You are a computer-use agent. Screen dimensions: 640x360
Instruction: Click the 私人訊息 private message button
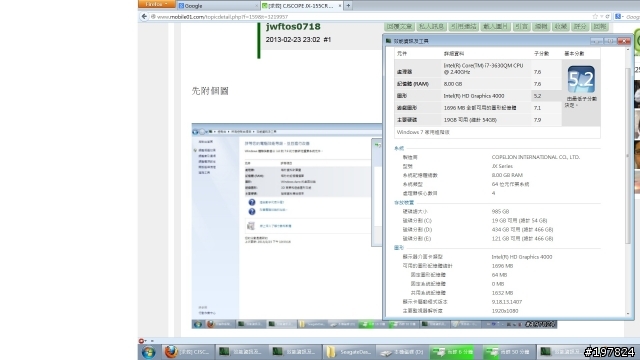431,27
